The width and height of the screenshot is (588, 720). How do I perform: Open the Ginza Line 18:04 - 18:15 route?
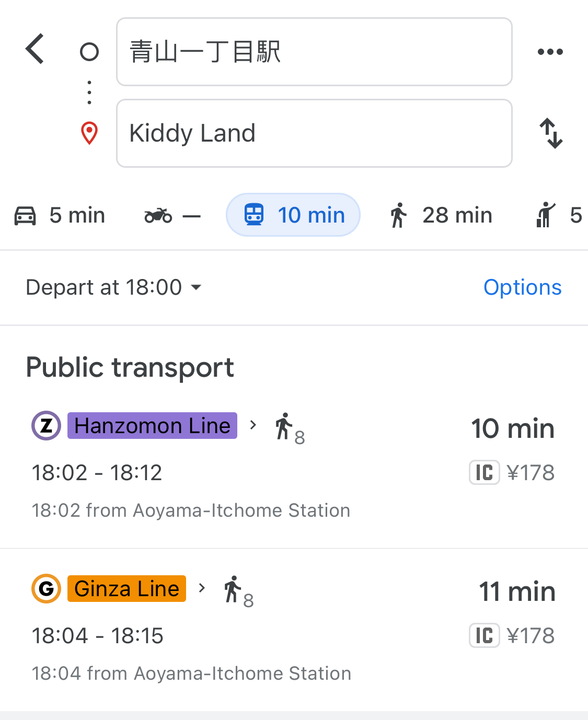294,630
